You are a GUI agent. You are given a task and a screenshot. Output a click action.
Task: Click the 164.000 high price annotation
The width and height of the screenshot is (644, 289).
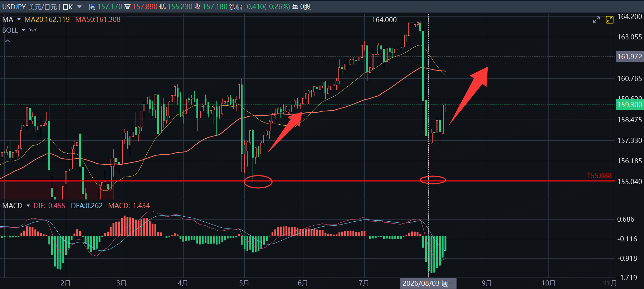tap(384, 20)
